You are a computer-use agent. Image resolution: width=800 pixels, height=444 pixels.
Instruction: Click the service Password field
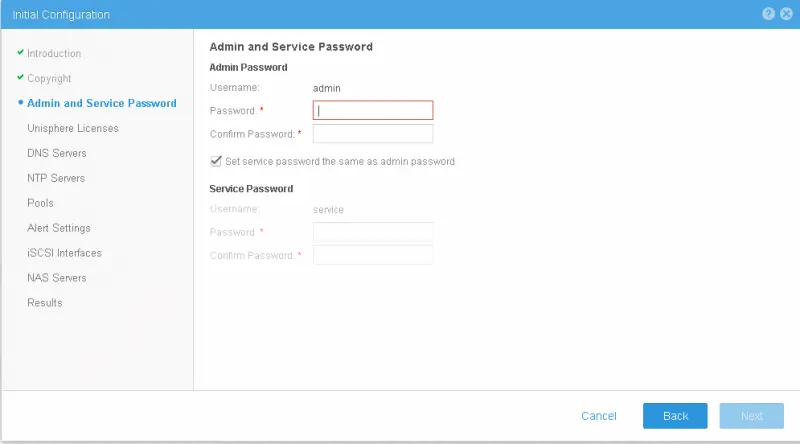point(373,232)
